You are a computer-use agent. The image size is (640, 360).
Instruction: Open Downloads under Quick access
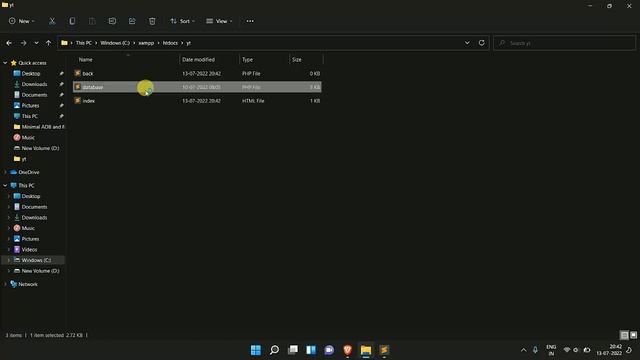(x=34, y=84)
